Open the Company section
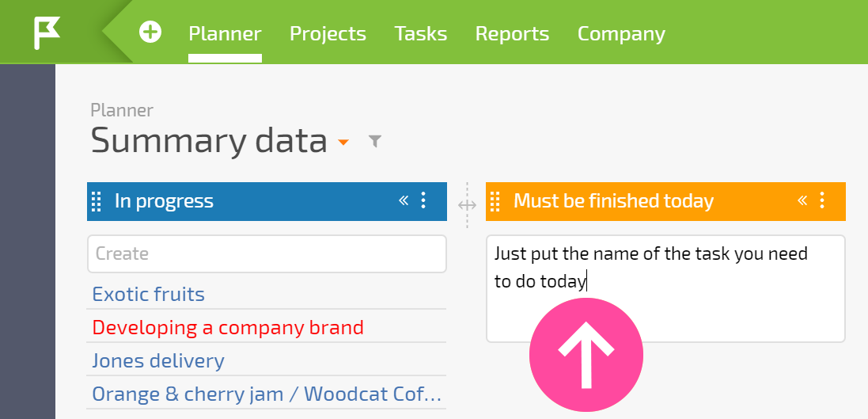The height and width of the screenshot is (419, 868). (x=621, y=34)
